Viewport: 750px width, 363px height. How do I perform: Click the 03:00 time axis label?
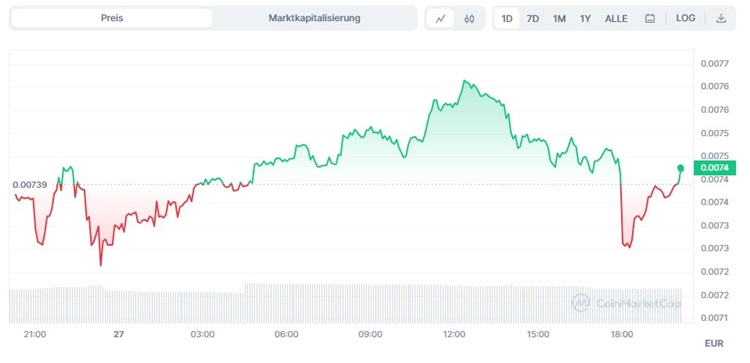[202, 334]
